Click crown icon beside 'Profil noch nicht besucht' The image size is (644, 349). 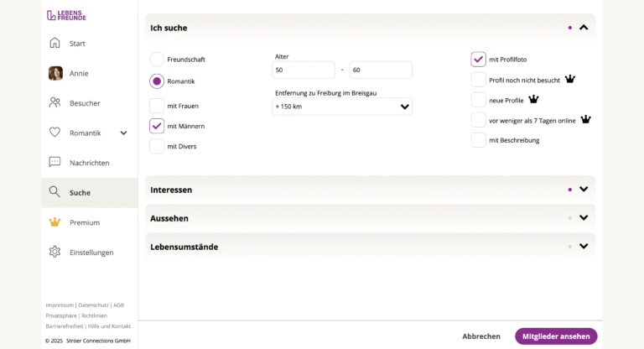coord(570,80)
